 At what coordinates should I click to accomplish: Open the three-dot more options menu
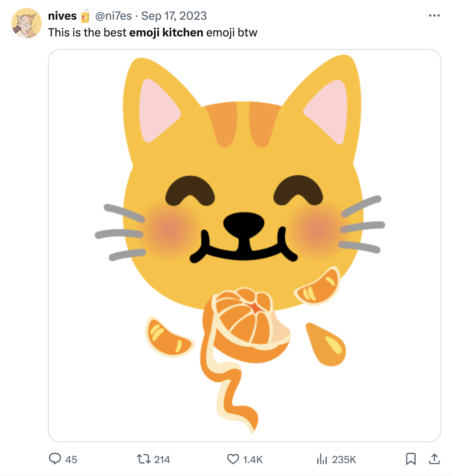tap(434, 16)
